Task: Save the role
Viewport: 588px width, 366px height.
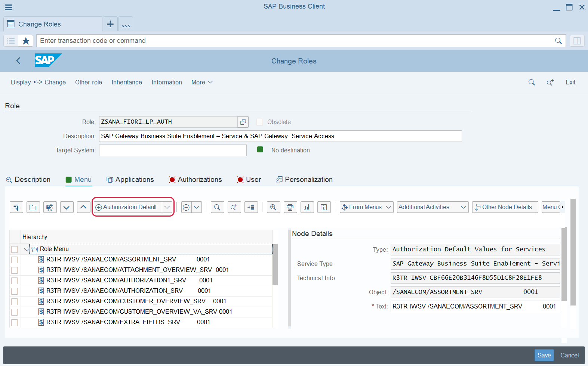Action: tap(544, 355)
